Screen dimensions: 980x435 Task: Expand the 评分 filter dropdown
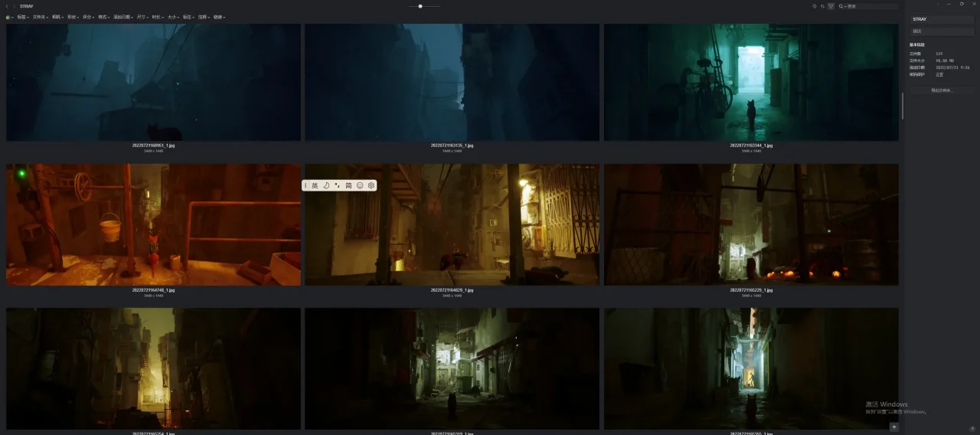[x=89, y=17]
